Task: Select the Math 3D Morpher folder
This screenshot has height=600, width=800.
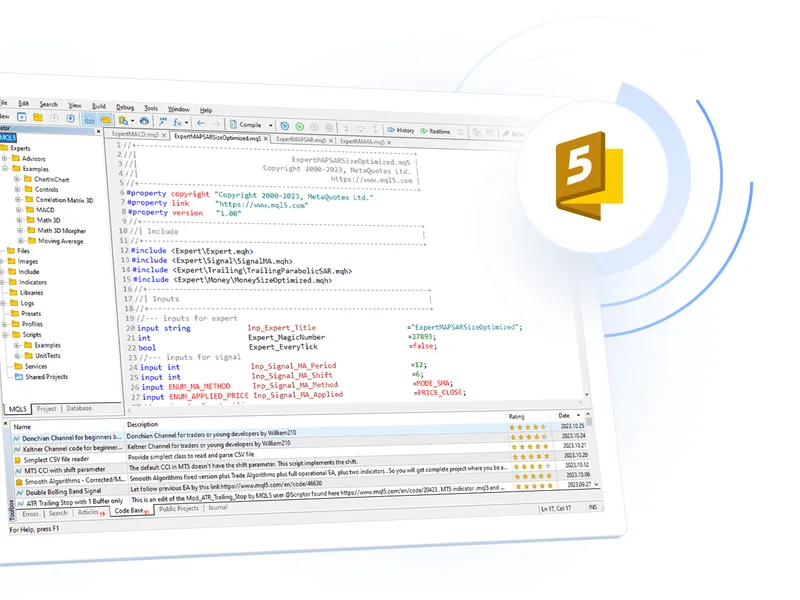Action: (57, 231)
